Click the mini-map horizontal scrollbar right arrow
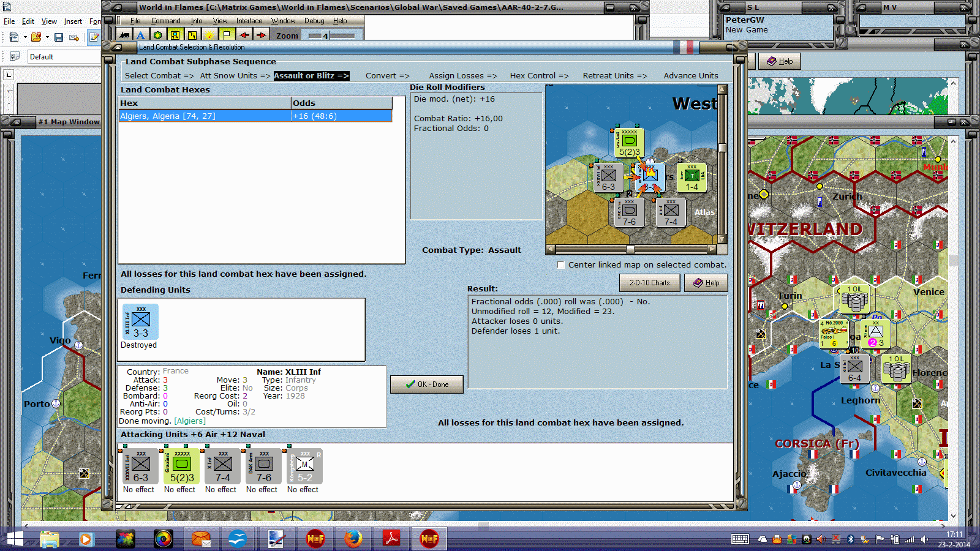Screen dimensions: 980x551 click(x=712, y=249)
